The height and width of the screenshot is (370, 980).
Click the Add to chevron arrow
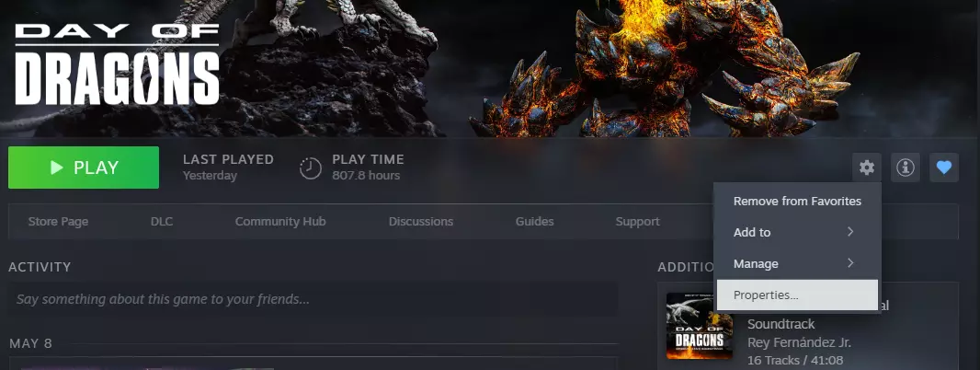click(x=850, y=232)
